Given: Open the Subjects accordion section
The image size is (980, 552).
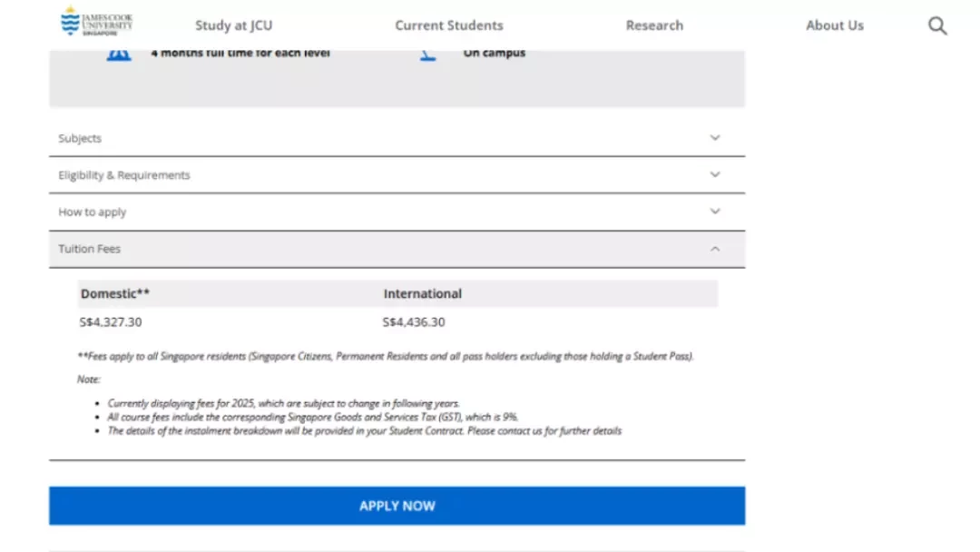Looking at the screenshot, I should pos(397,138).
